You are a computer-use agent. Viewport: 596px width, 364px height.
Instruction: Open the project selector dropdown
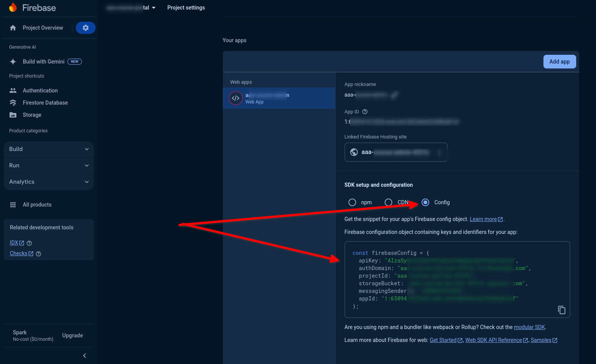pyautogui.click(x=131, y=8)
